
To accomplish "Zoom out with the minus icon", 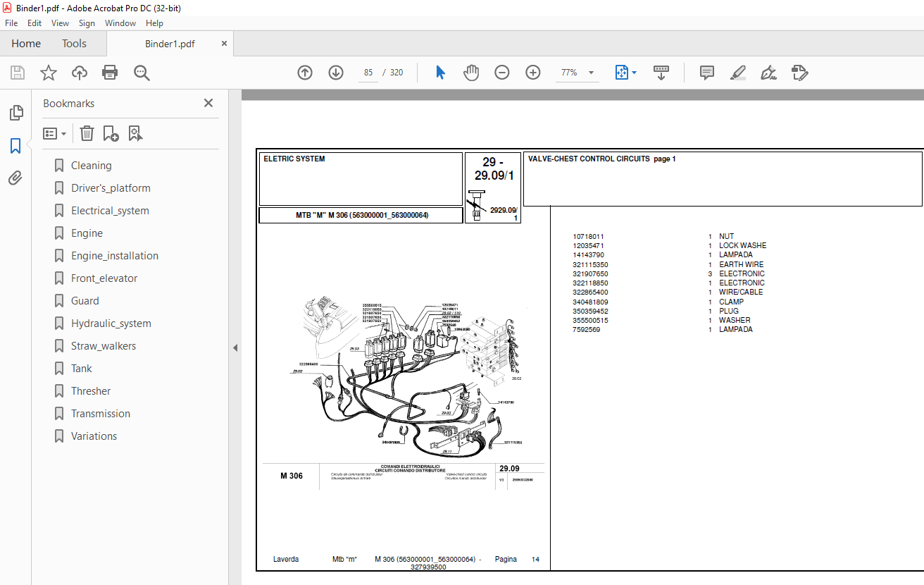I will click(502, 73).
